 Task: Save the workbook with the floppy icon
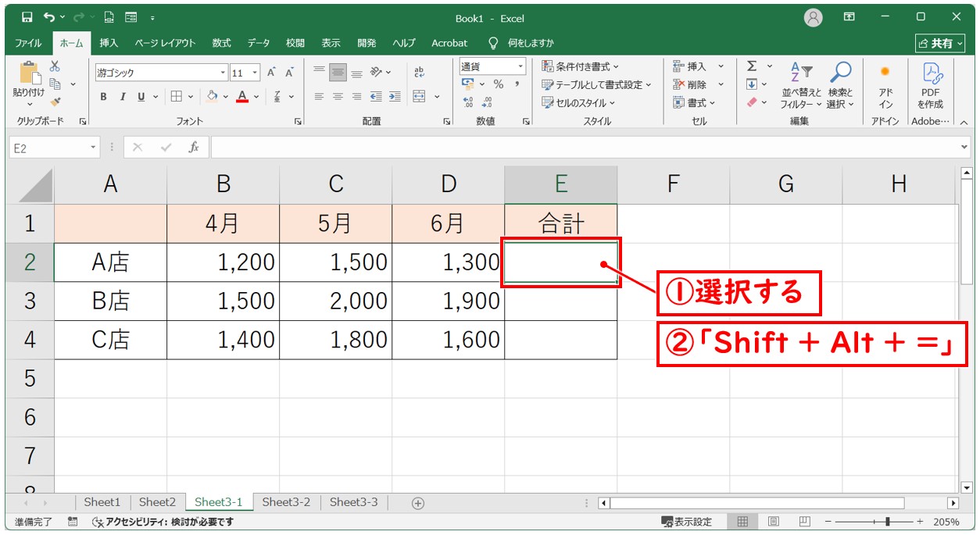coord(27,17)
